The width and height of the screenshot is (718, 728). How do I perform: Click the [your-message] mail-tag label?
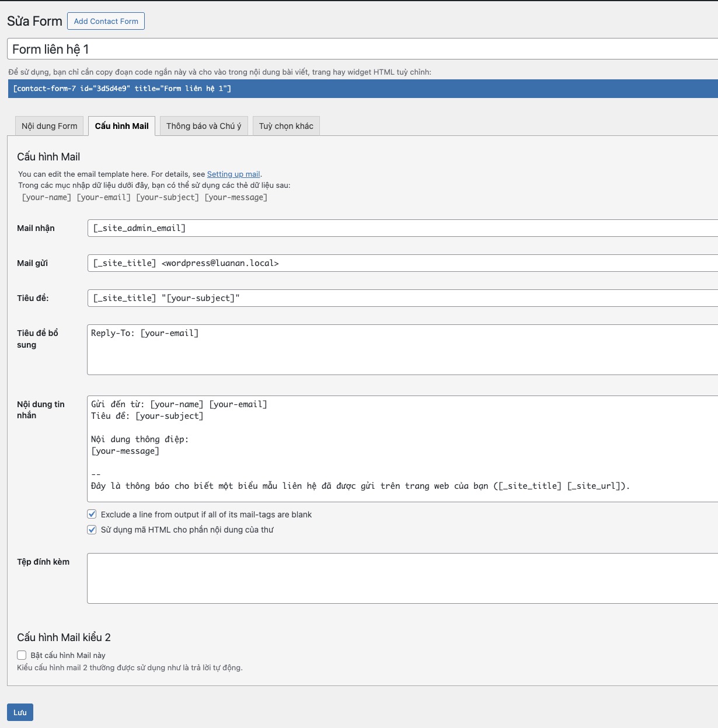click(236, 197)
